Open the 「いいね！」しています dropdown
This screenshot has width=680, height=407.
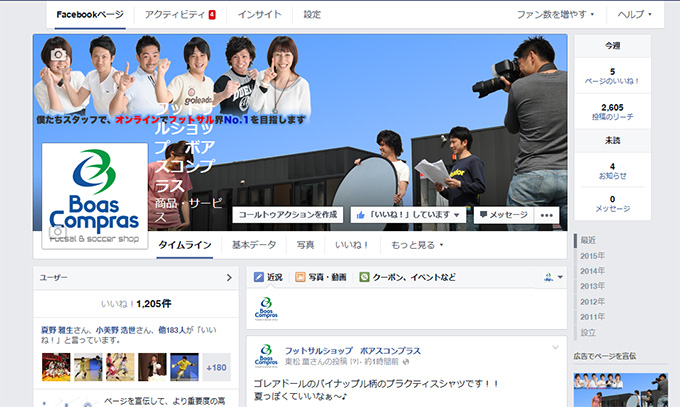[x=408, y=215]
